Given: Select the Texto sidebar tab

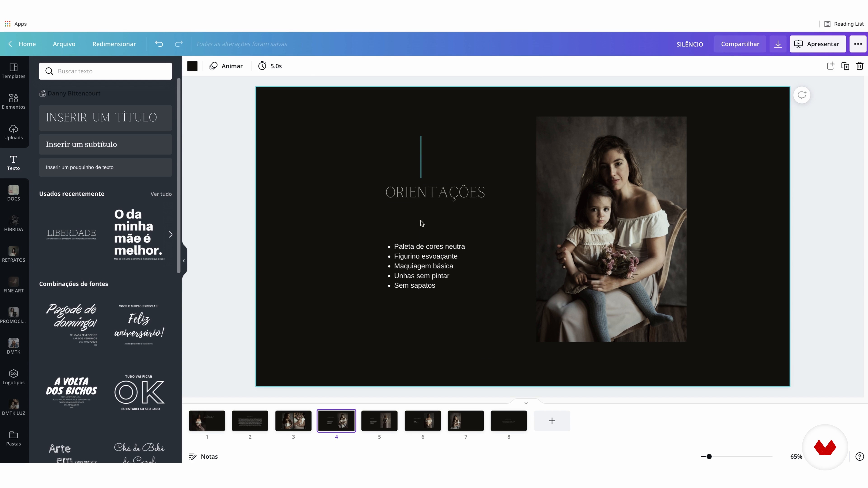Looking at the screenshot, I should click(x=14, y=163).
